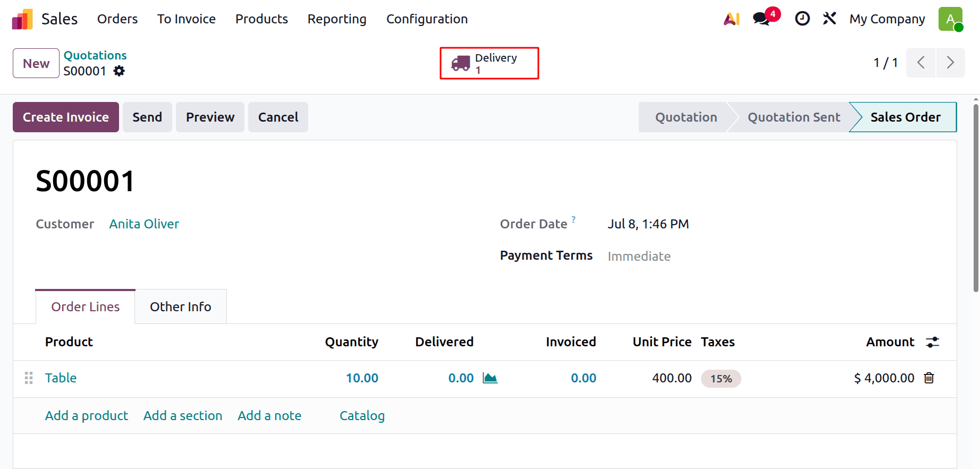Click the Delivery truck smart button

489,63
